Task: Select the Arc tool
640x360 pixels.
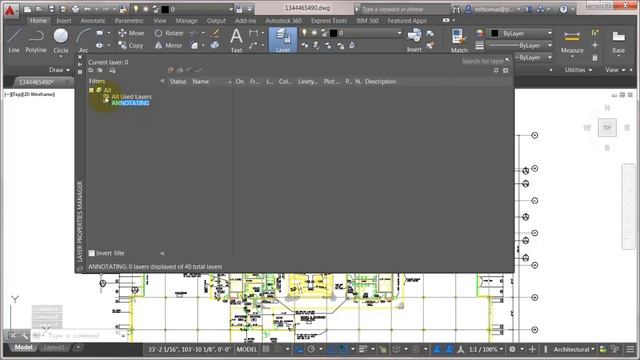Action: (x=84, y=40)
